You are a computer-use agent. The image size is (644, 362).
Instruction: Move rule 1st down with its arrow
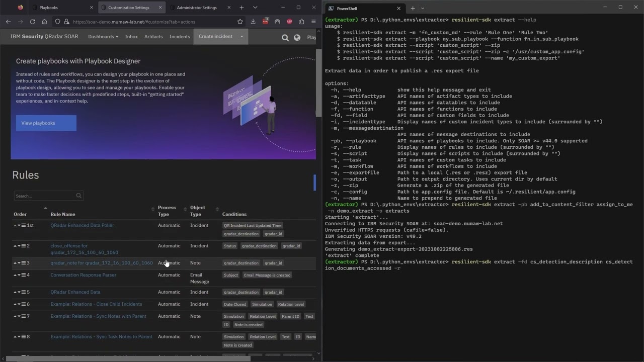tap(19, 225)
